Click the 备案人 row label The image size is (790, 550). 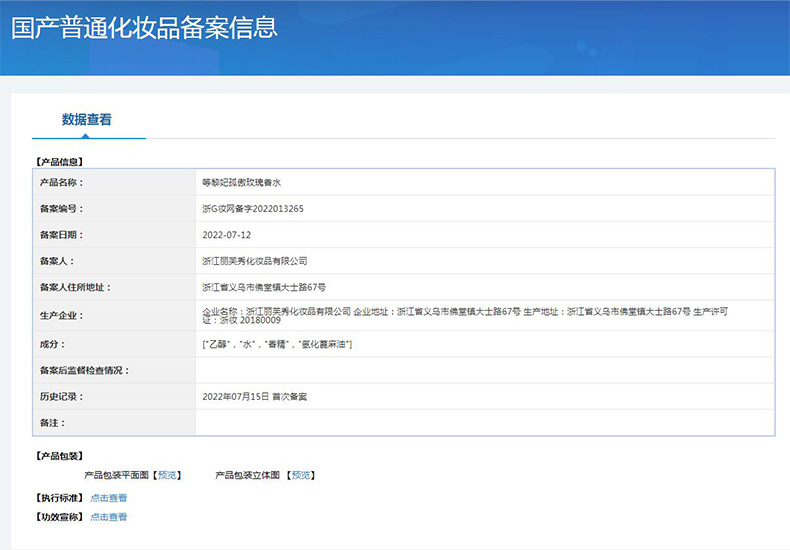pyautogui.click(x=57, y=261)
